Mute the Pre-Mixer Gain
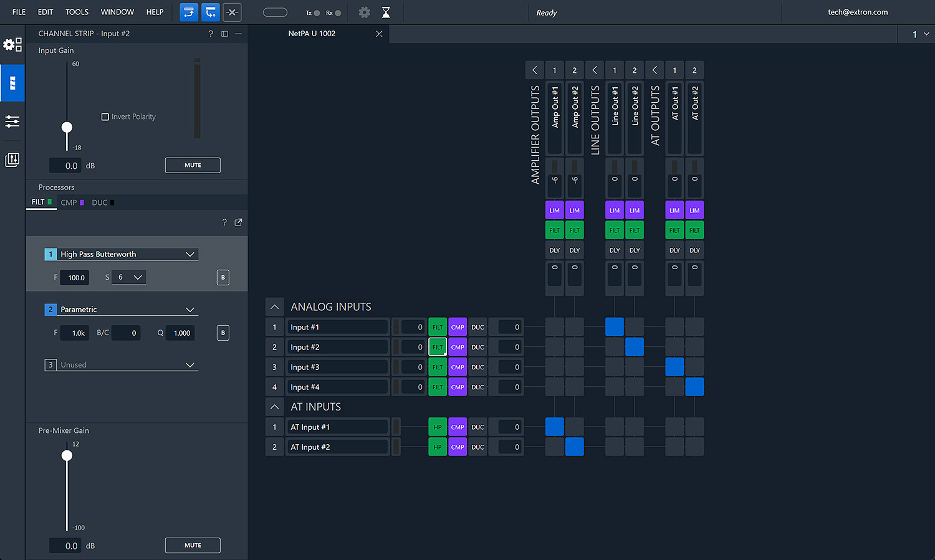Screen dimensions: 935x560 [193, 545]
